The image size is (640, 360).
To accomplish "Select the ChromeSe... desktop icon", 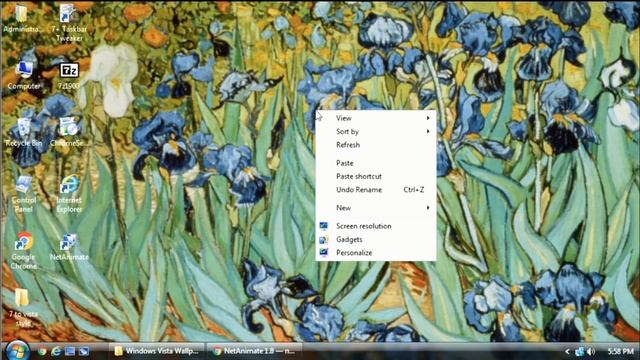I will pos(68,133).
